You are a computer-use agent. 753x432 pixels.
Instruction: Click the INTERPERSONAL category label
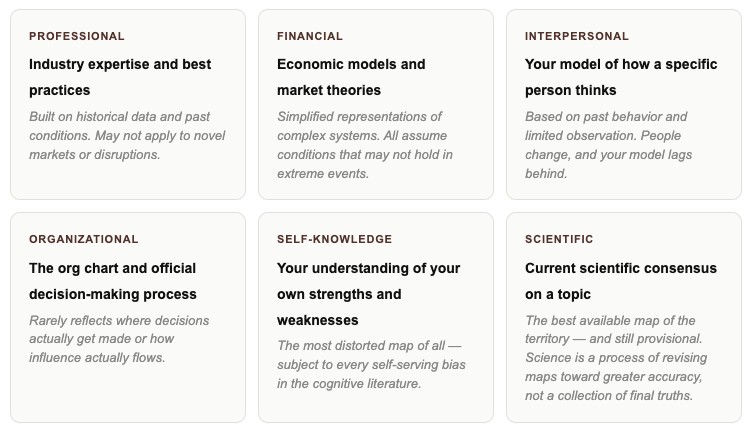[x=577, y=36]
